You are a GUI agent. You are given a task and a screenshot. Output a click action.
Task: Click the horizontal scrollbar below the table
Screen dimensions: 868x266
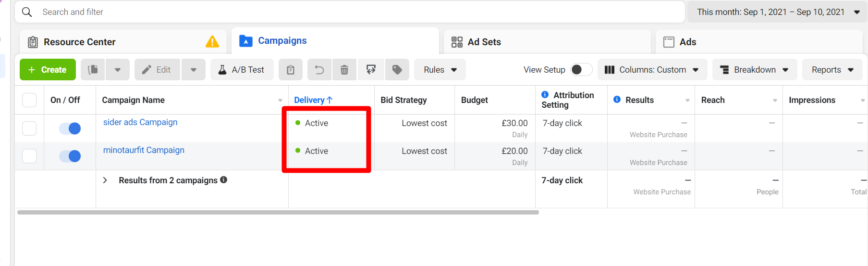pyautogui.click(x=278, y=212)
